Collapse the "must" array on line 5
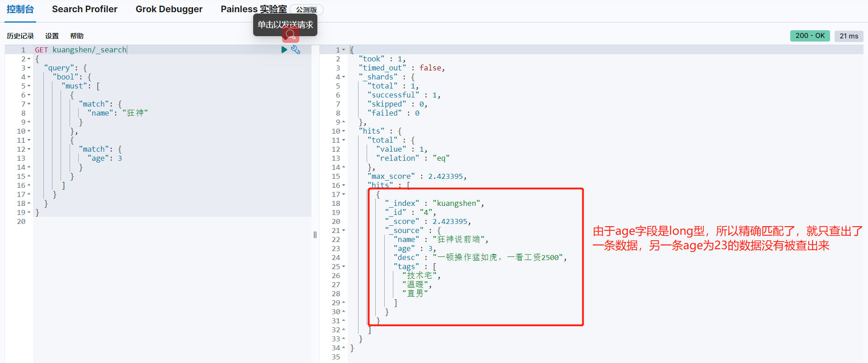 tap(29, 86)
